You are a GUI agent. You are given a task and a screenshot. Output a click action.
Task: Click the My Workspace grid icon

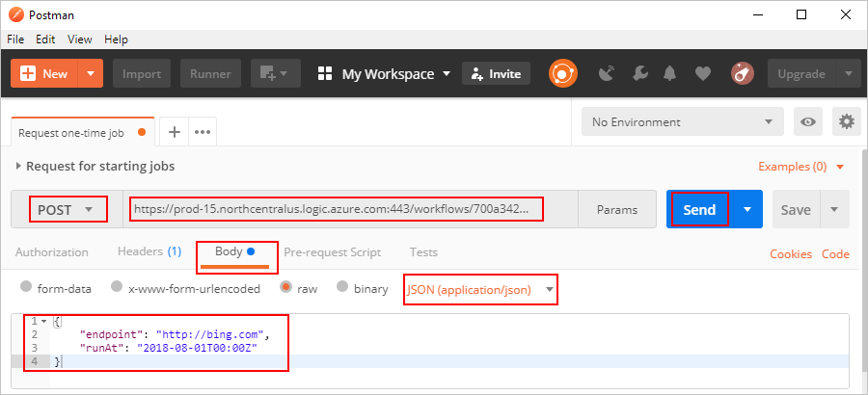coord(324,73)
